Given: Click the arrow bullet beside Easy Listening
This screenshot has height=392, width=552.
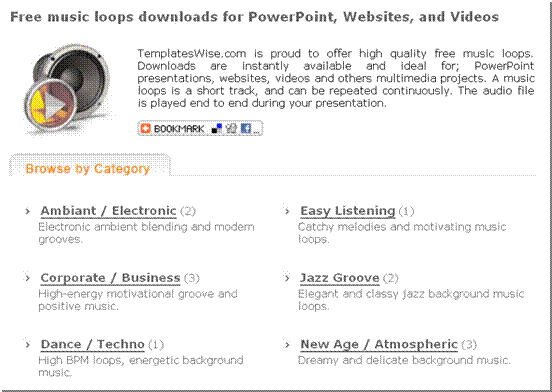Looking at the screenshot, I should [x=287, y=211].
